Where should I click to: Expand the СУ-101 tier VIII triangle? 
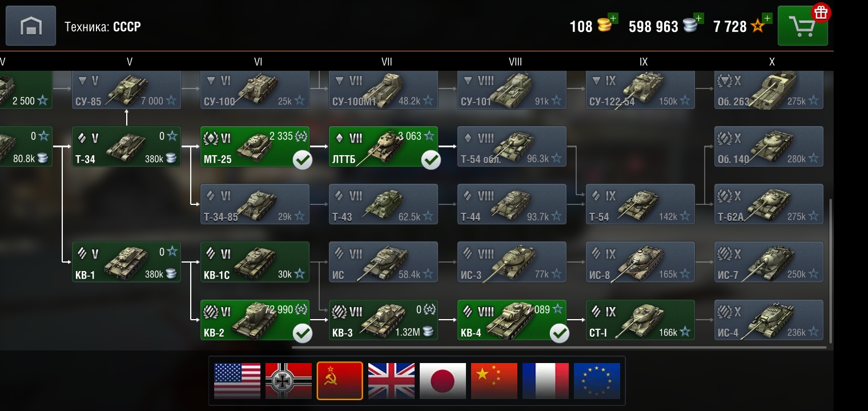tap(468, 80)
